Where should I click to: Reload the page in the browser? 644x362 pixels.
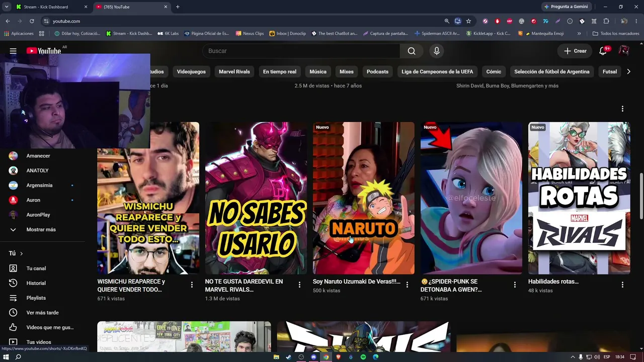(x=32, y=21)
